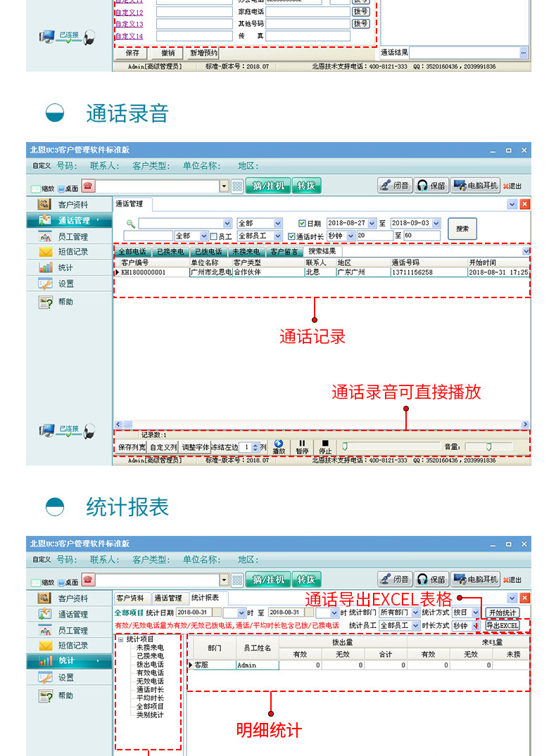Switch to the 已拨电话 tab
The height and width of the screenshot is (756, 556).
(208, 252)
